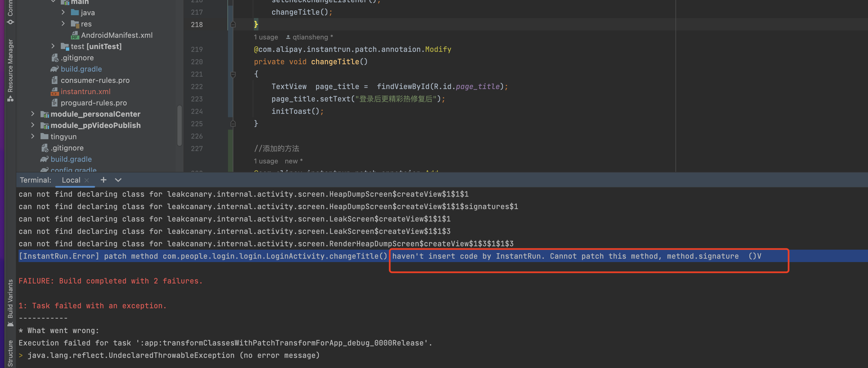This screenshot has height=368, width=868.
Task: Open the Resource Manager tool window
Action: 10,70
